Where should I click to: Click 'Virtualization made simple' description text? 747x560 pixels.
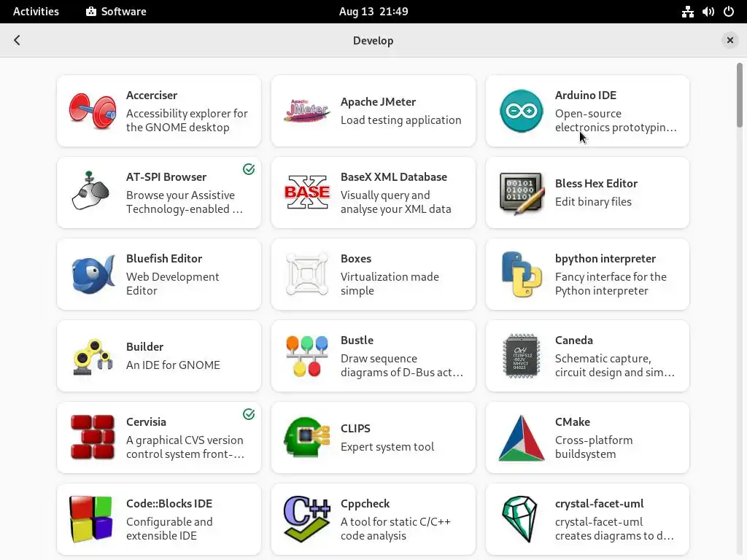(x=390, y=284)
